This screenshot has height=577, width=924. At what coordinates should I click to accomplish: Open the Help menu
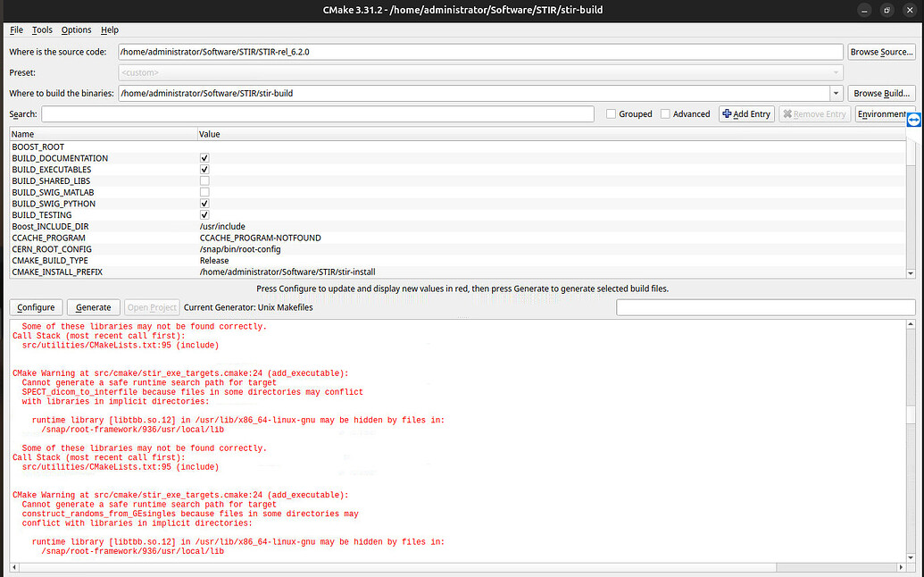pyautogui.click(x=109, y=29)
